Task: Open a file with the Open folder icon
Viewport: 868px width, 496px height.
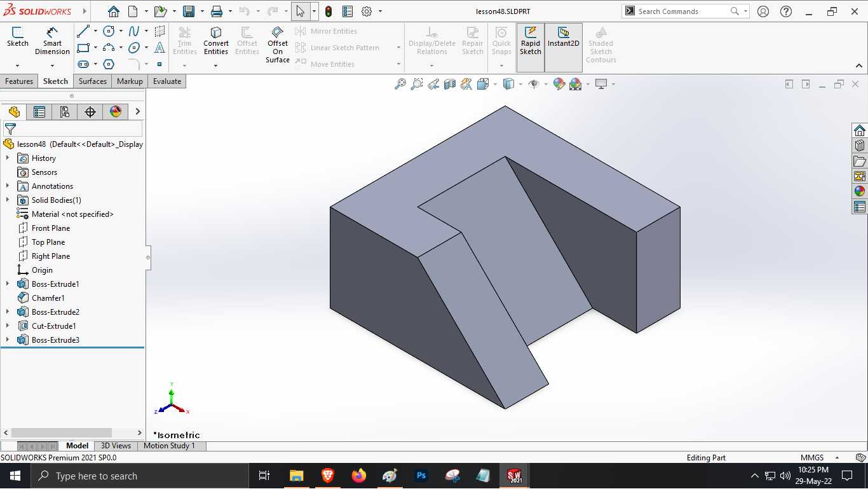Action: [x=160, y=11]
